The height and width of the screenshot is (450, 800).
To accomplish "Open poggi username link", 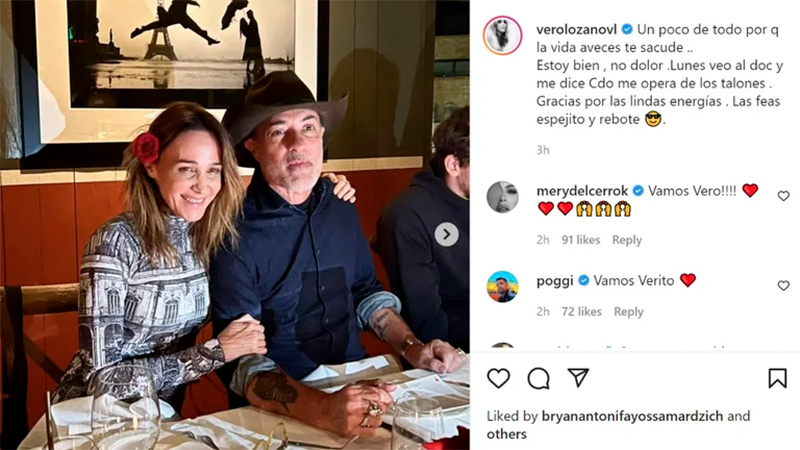I will point(553,280).
